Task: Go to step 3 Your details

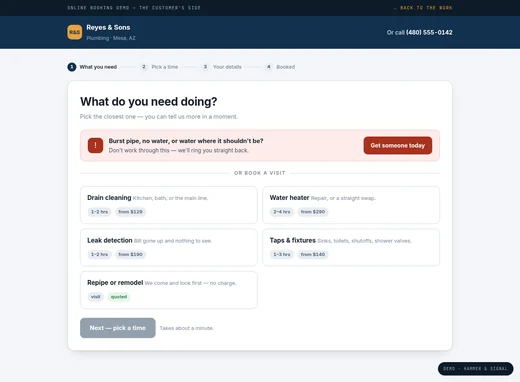Action: pyautogui.click(x=222, y=67)
